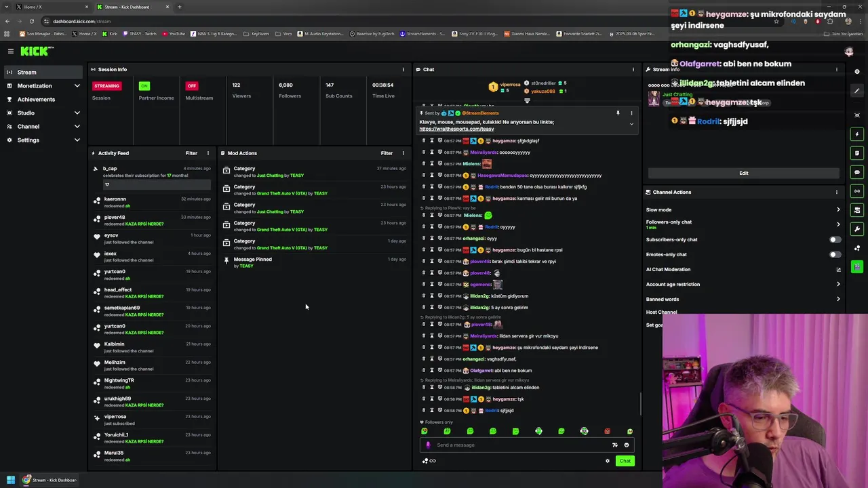The width and height of the screenshot is (868, 488).
Task: Click the document icon in right rail
Action: pyautogui.click(x=857, y=153)
